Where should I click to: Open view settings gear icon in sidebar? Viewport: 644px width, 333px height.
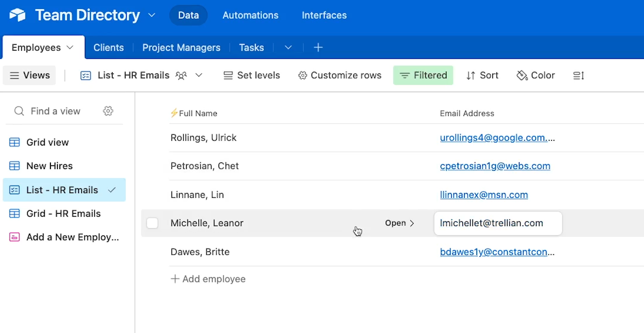108,111
